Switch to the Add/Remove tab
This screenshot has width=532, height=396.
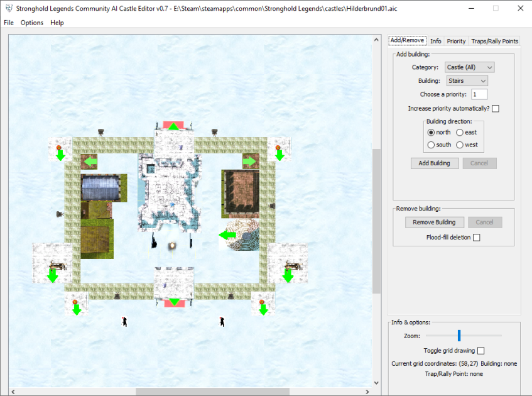pyautogui.click(x=407, y=40)
